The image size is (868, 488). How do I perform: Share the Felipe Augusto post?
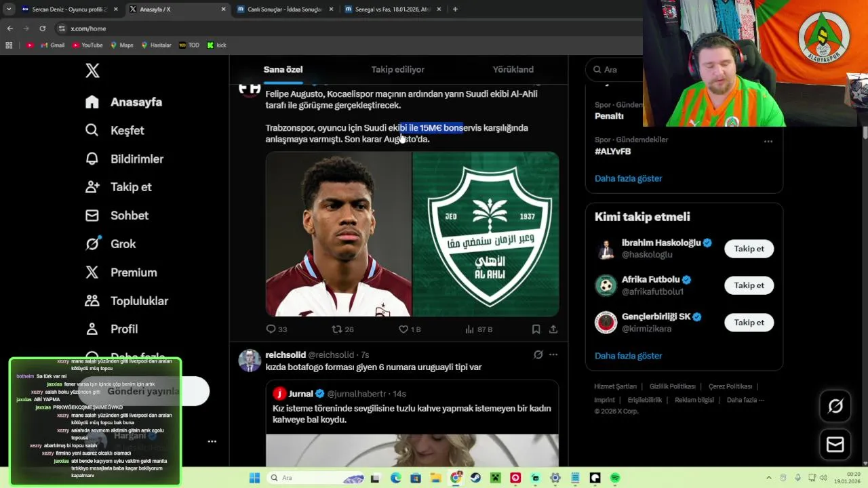553,329
